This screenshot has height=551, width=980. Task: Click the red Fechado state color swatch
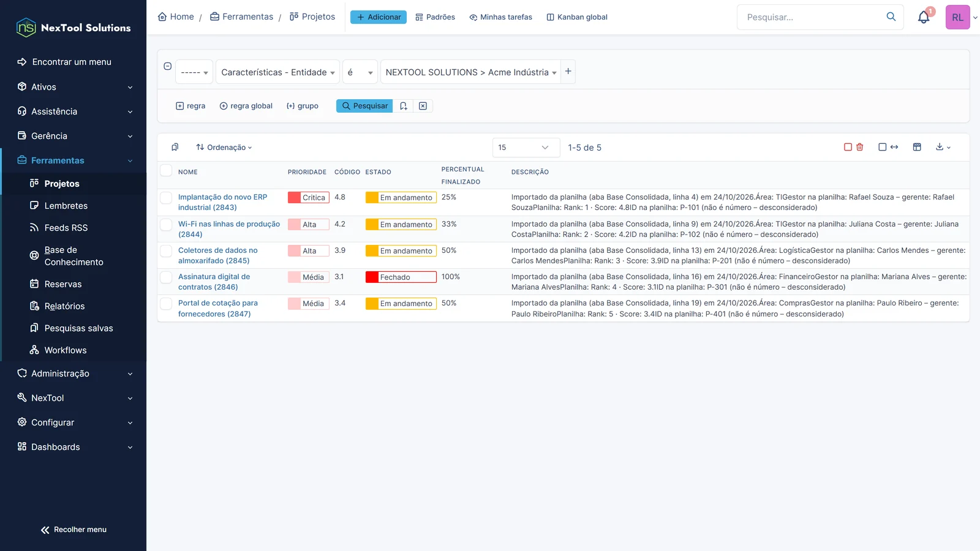372,277
